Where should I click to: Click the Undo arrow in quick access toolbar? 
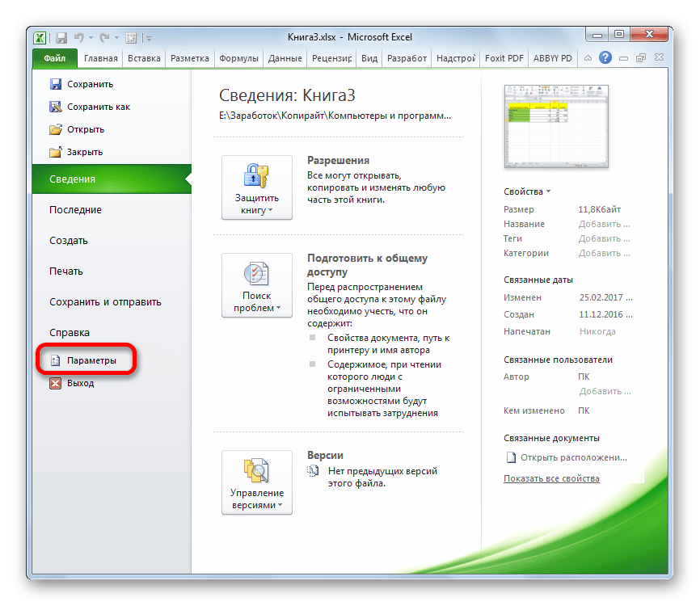[78, 38]
